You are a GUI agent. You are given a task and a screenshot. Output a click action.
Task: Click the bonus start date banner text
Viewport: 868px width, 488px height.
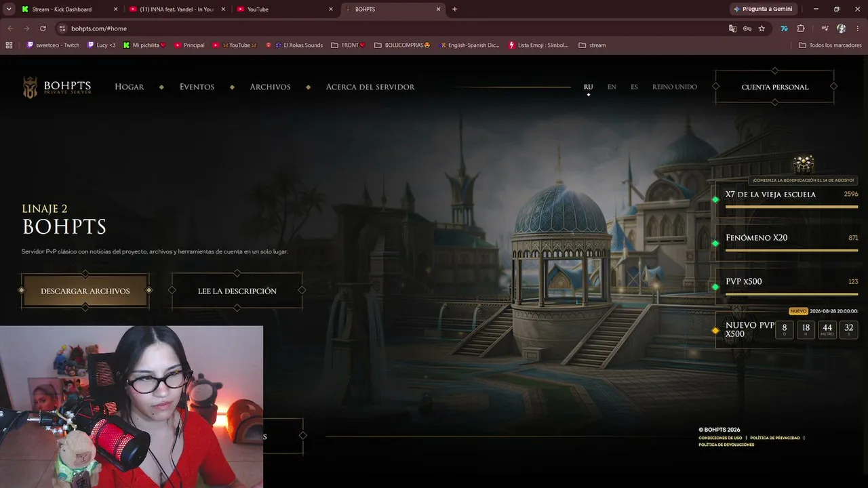[804, 180]
